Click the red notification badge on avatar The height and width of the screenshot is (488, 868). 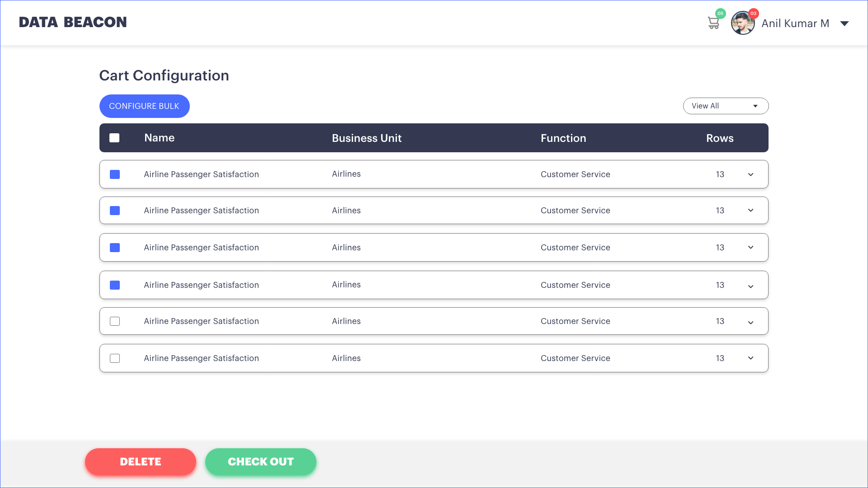753,13
